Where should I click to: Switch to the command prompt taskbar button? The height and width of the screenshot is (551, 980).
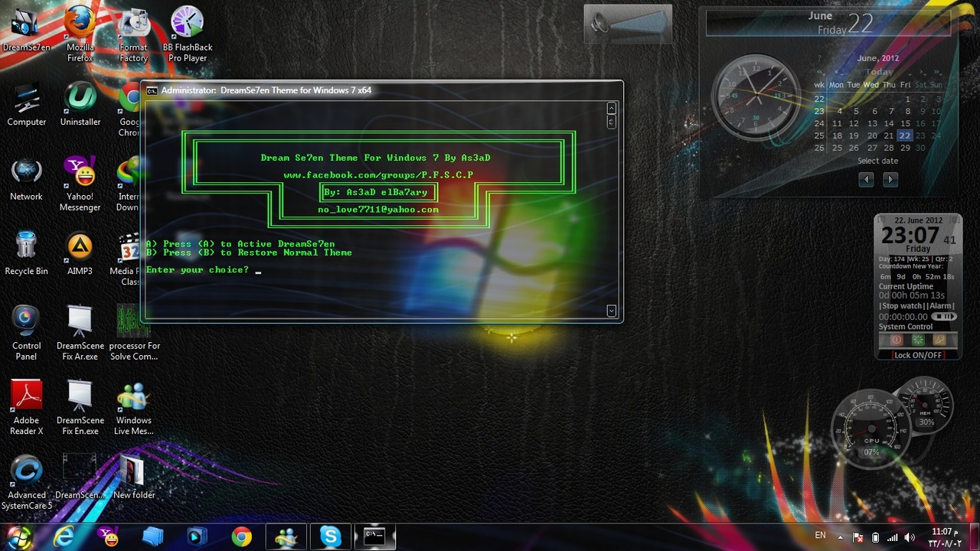click(374, 536)
